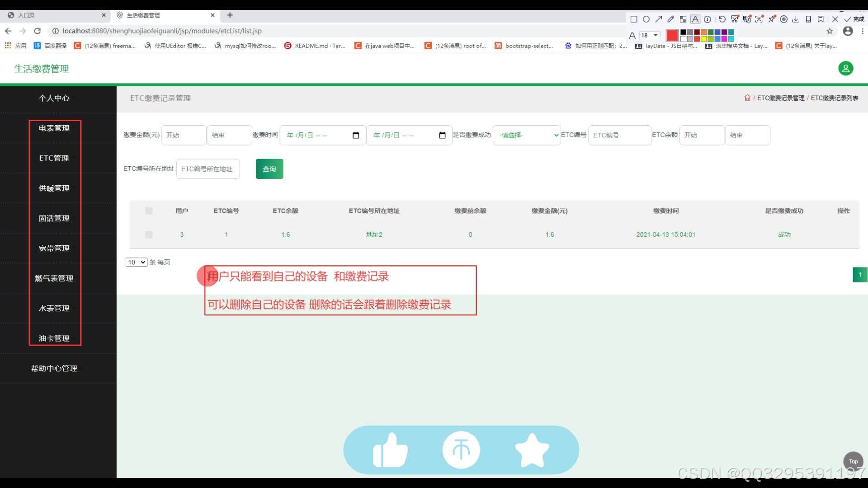Screen dimensions: 868x488
Task: Select the ellipse annotation tool
Action: click(646, 19)
